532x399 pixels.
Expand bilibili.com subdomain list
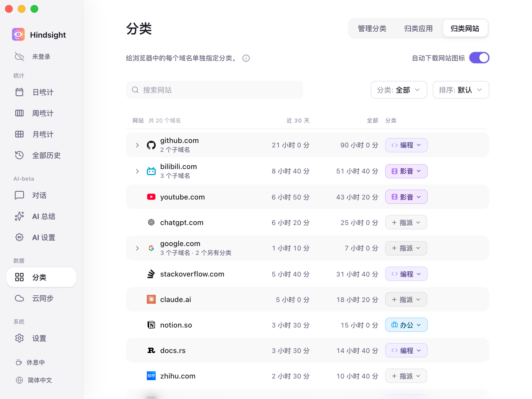pyautogui.click(x=137, y=171)
